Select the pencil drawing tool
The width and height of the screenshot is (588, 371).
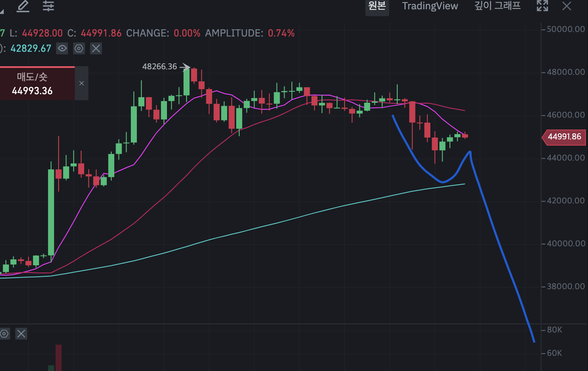pos(23,6)
